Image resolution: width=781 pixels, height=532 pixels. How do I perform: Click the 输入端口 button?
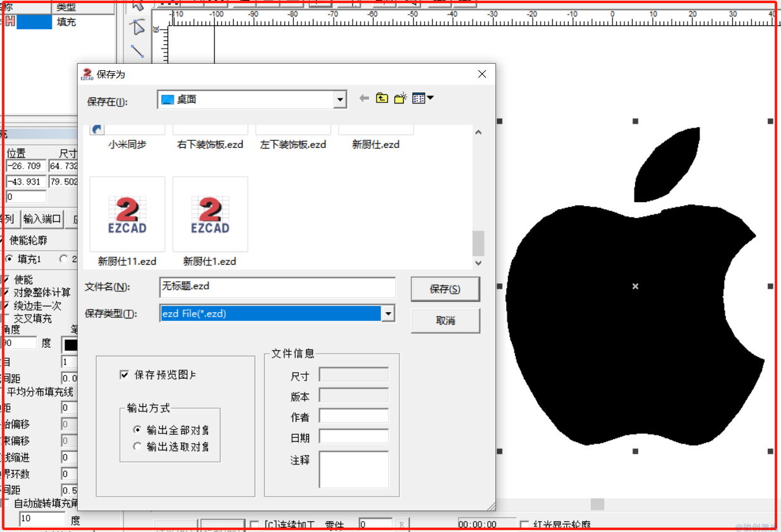pos(42,219)
